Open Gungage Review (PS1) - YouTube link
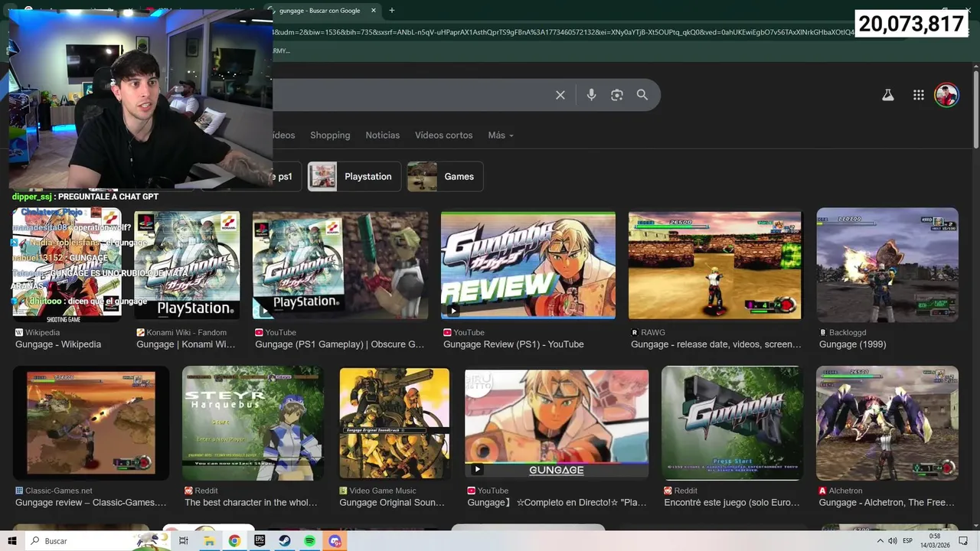 514,344
